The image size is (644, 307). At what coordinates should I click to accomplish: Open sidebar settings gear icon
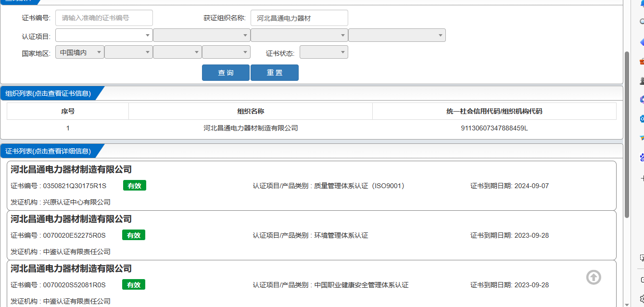pyautogui.click(x=642, y=298)
